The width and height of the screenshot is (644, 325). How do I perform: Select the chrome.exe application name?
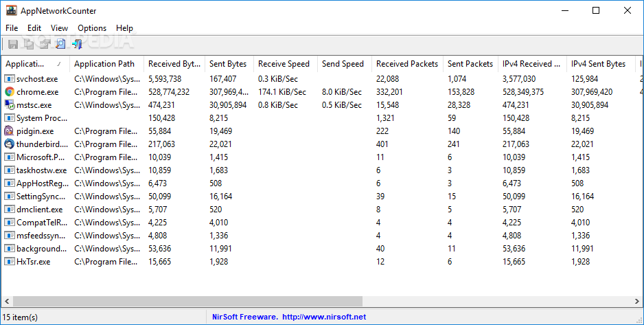coord(37,92)
